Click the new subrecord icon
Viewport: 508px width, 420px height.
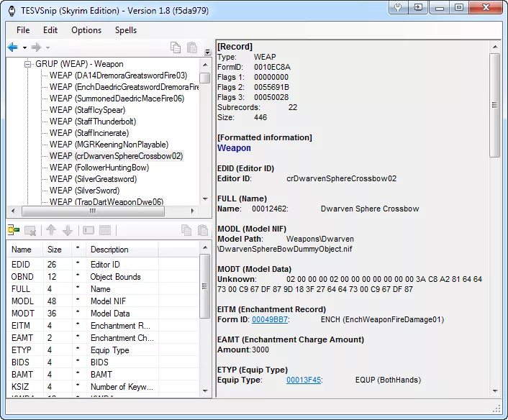[x=13, y=230]
